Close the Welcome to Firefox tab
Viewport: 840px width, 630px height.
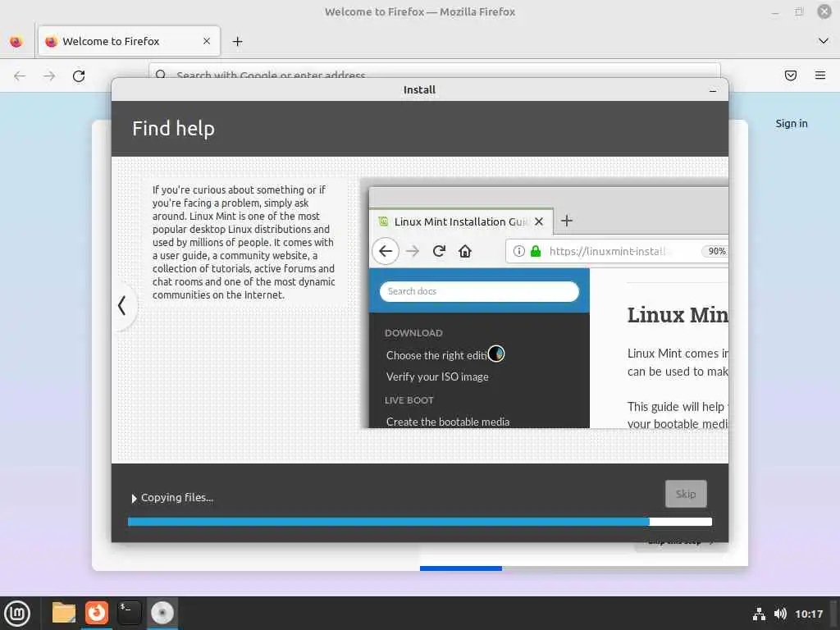207,41
